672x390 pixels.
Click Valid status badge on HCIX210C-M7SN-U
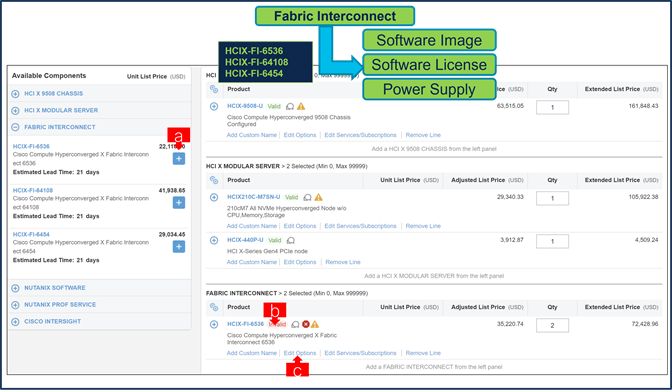pos(291,197)
